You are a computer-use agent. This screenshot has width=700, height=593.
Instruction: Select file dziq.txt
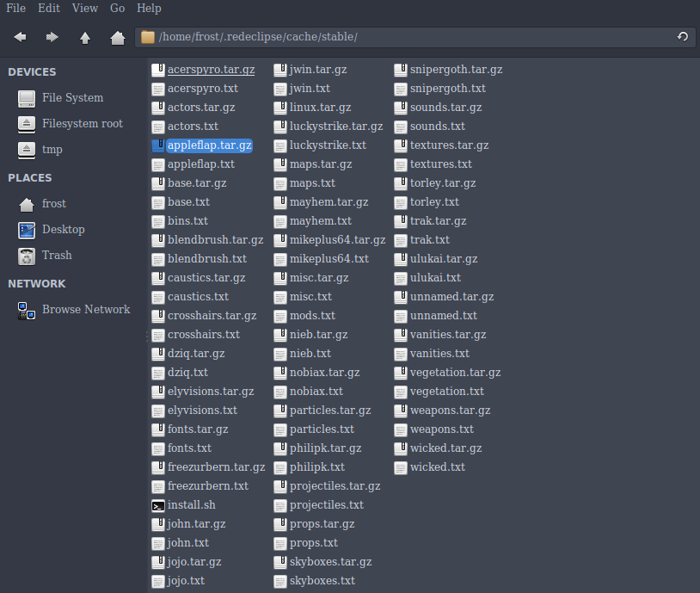(188, 373)
